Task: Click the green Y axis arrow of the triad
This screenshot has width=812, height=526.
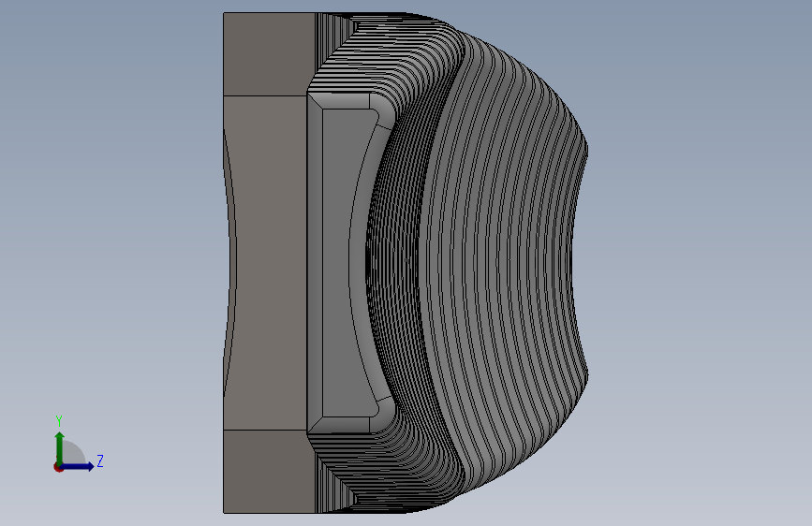Action: click(x=60, y=447)
